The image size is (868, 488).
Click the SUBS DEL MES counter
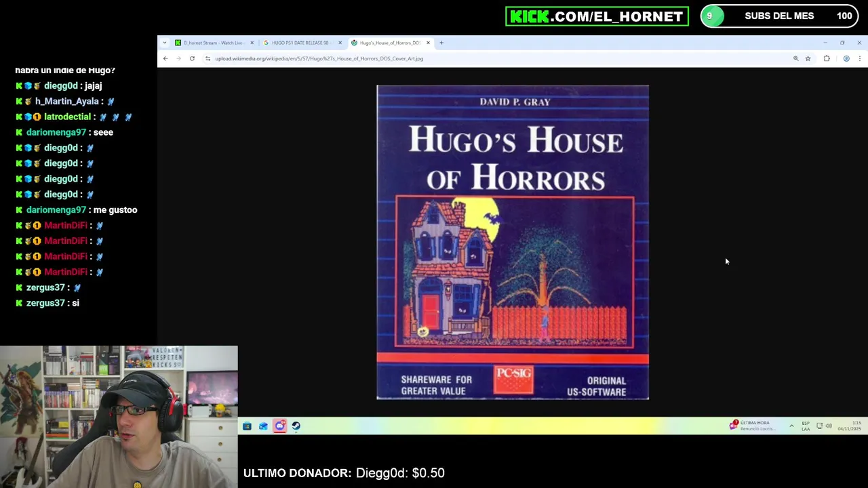[779, 16]
